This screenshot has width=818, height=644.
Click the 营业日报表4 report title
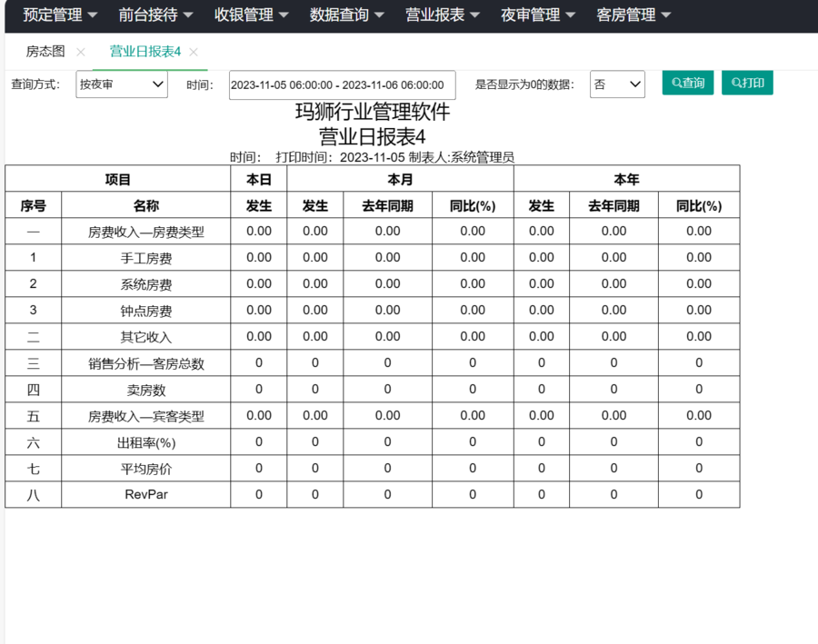coord(373,136)
